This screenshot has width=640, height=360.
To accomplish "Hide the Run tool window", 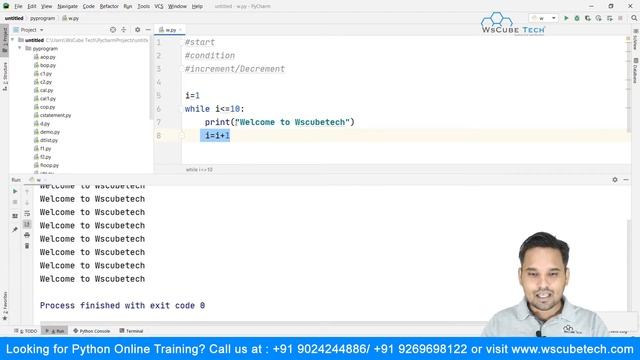I will tap(626, 180).
